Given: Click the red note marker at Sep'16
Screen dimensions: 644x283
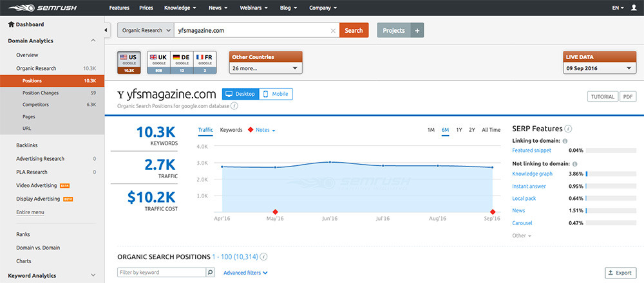Looking at the screenshot, I should tap(492, 212).
